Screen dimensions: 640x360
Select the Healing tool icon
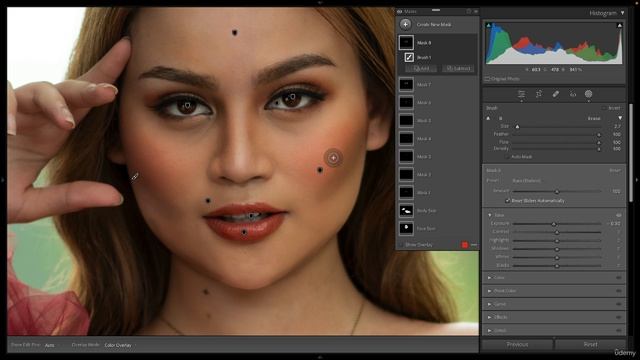(x=556, y=94)
